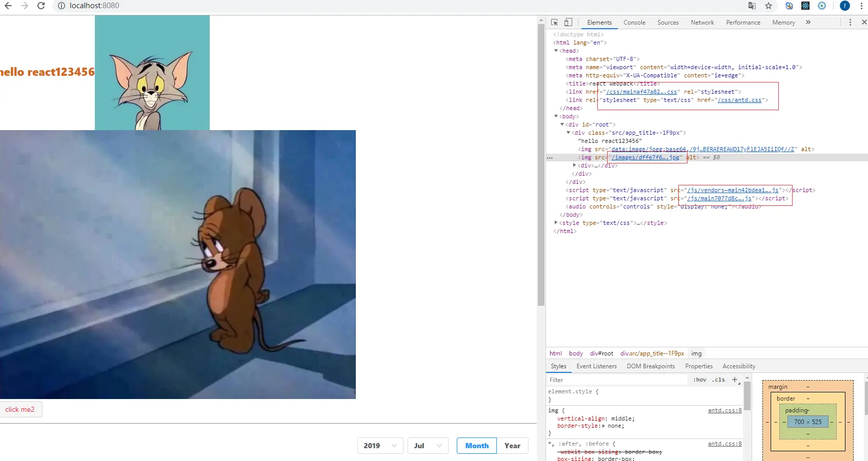Open the /js/vendors~main42bdea1….js link

tap(733, 191)
